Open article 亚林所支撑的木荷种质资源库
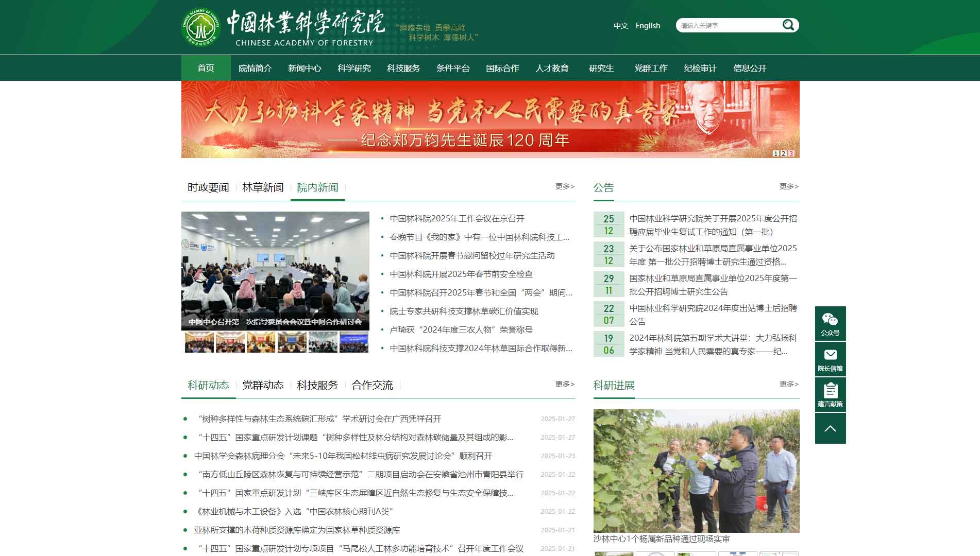 (x=297, y=530)
